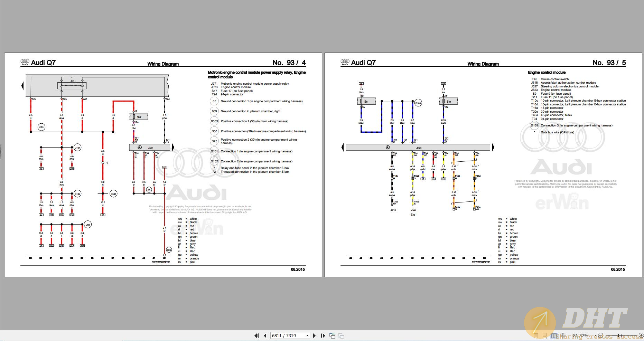Click legend entry 'Cruise control switch'

click(x=554, y=79)
